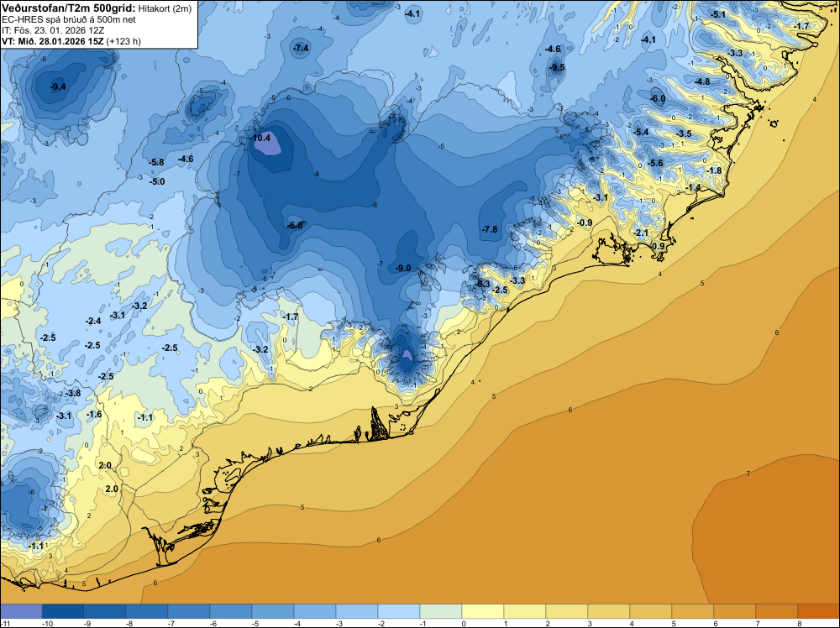Click the -9.5 temperature label
The image size is (840, 628).
(557, 67)
